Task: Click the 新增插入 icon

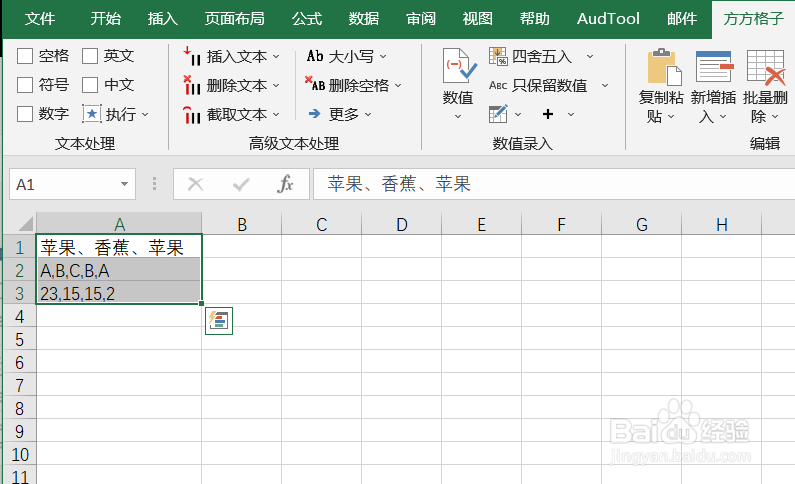Action: [x=713, y=67]
